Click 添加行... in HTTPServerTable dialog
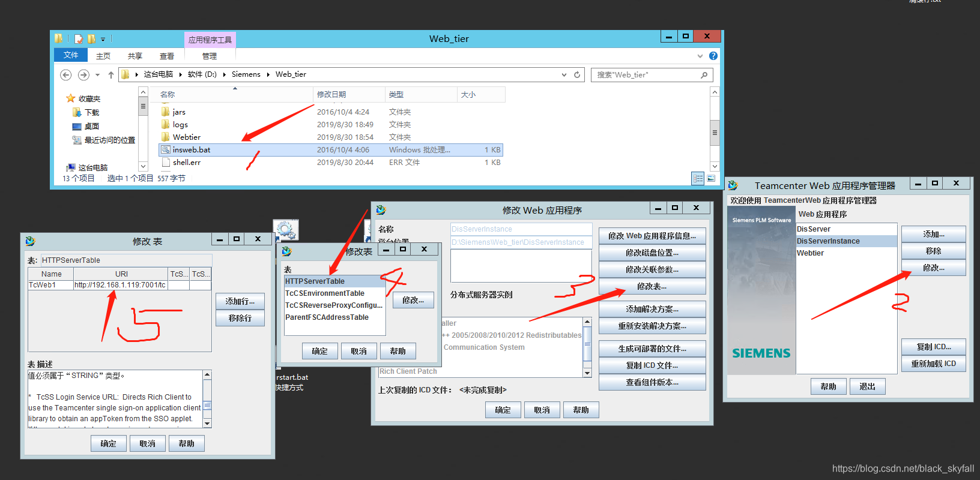The image size is (980, 480). [x=240, y=301]
